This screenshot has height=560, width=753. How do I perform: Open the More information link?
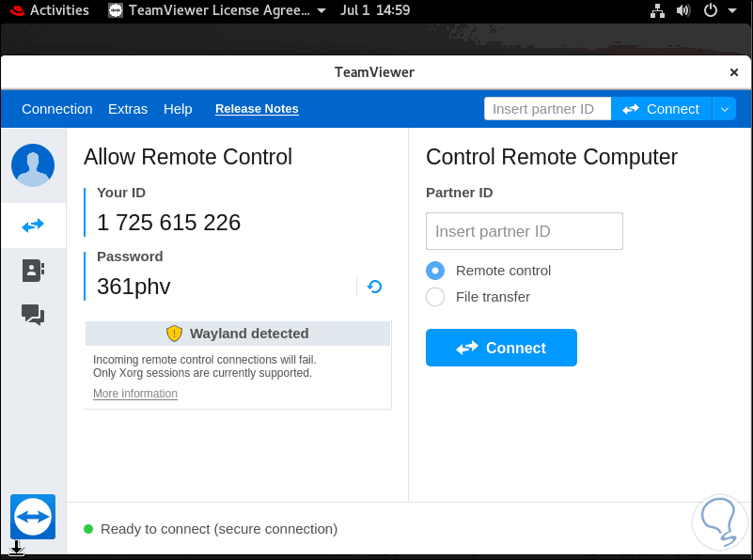135,394
